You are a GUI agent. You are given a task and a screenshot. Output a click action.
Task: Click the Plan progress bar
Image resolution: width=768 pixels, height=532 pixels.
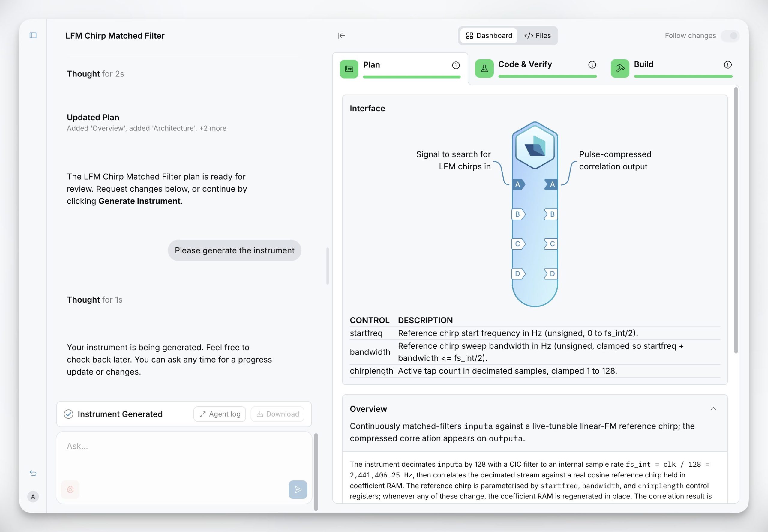[412, 77]
